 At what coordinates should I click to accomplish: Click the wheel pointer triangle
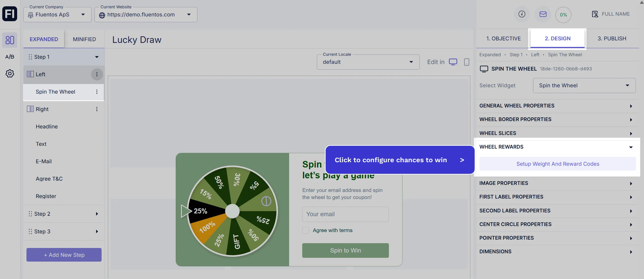(x=186, y=211)
